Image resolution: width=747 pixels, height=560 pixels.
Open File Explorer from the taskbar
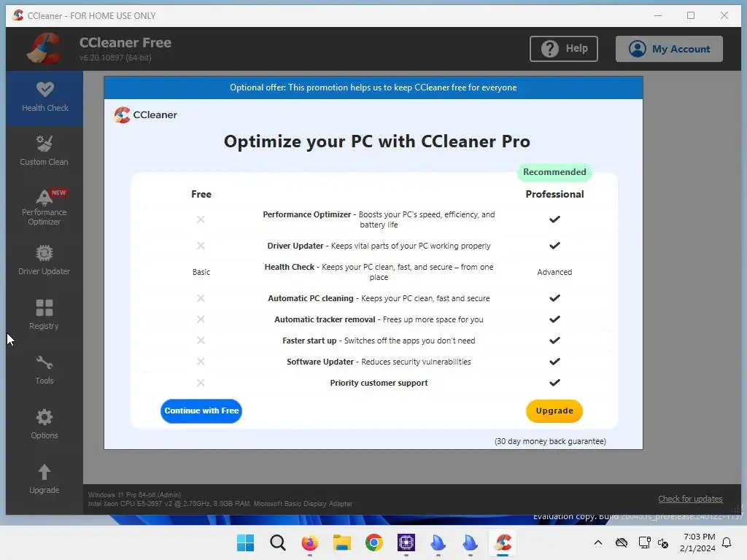(x=341, y=542)
